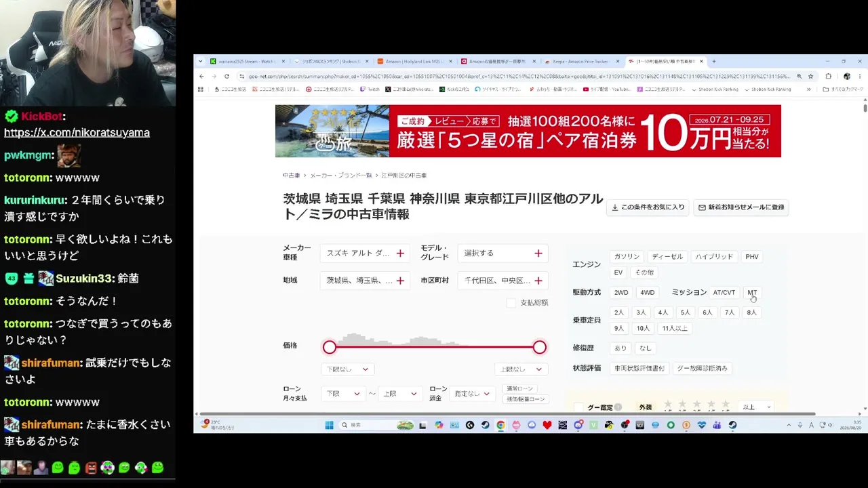This screenshot has height=488, width=868.
Task: Click the plus icon in the 市区町村 field
Action: tap(538, 281)
